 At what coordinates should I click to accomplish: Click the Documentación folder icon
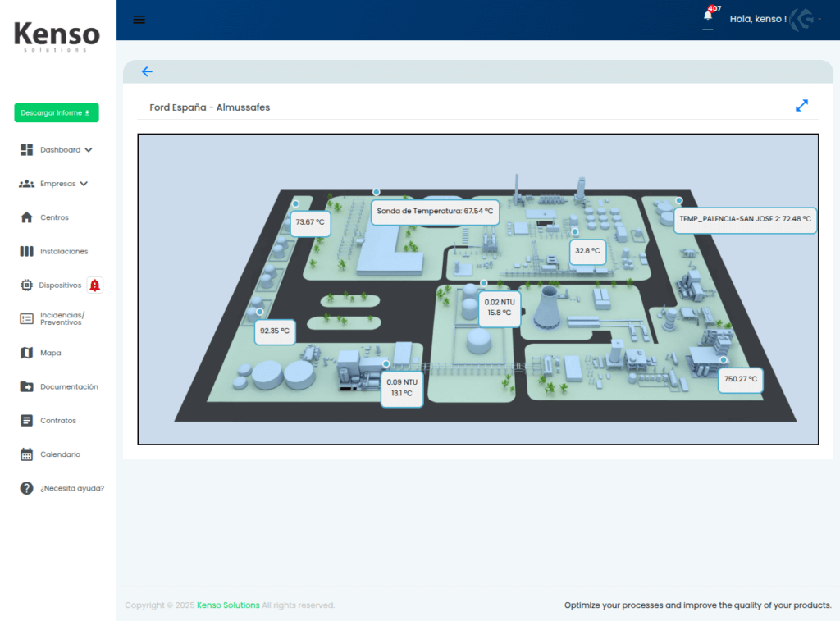27,386
